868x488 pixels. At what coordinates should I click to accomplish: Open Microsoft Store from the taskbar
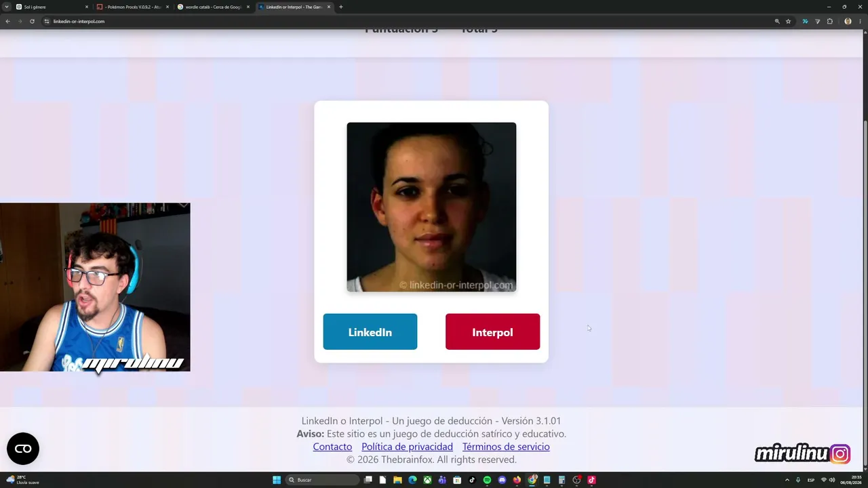457,480
